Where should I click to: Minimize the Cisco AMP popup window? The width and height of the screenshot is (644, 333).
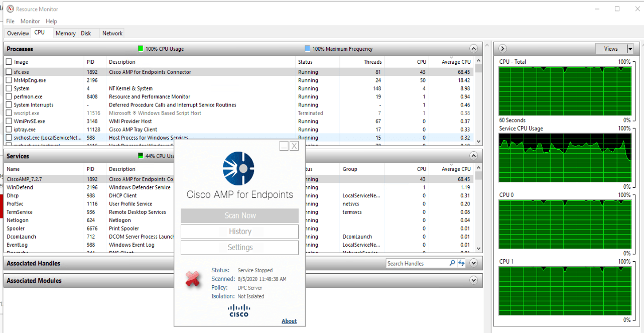(284, 146)
